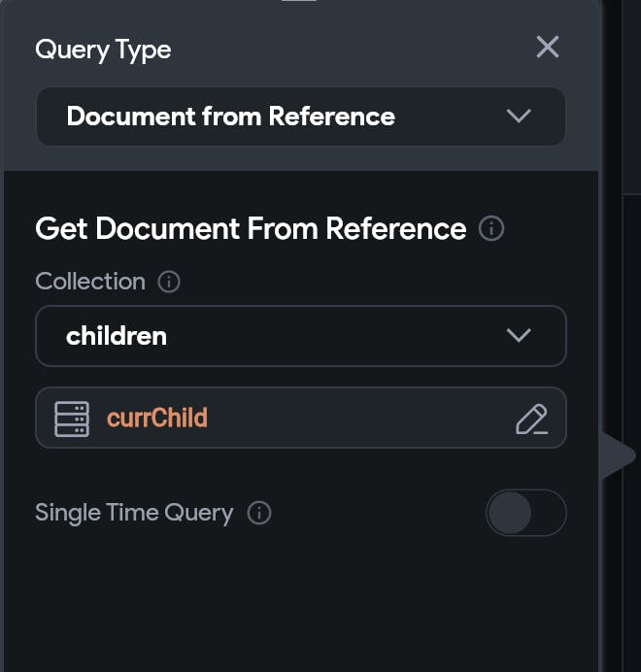Click the database icon beside currChild
This screenshot has width=641, height=672.
click(72, 419)
